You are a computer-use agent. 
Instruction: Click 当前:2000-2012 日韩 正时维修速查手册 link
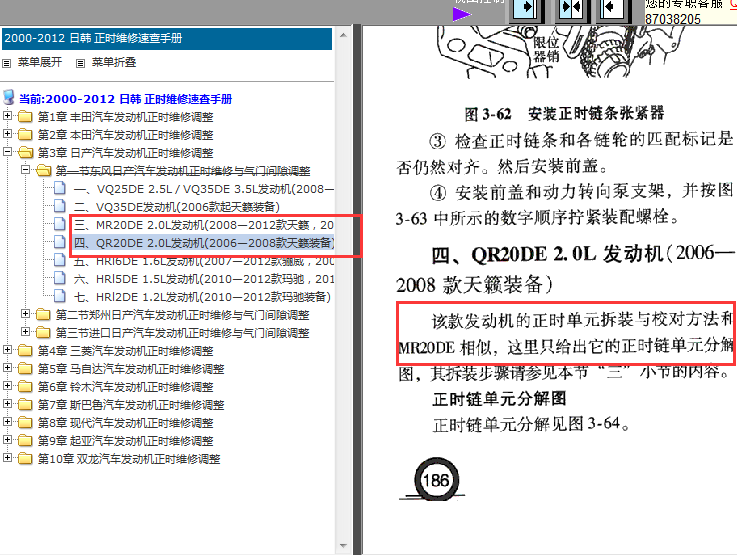(x=125, y=99)
